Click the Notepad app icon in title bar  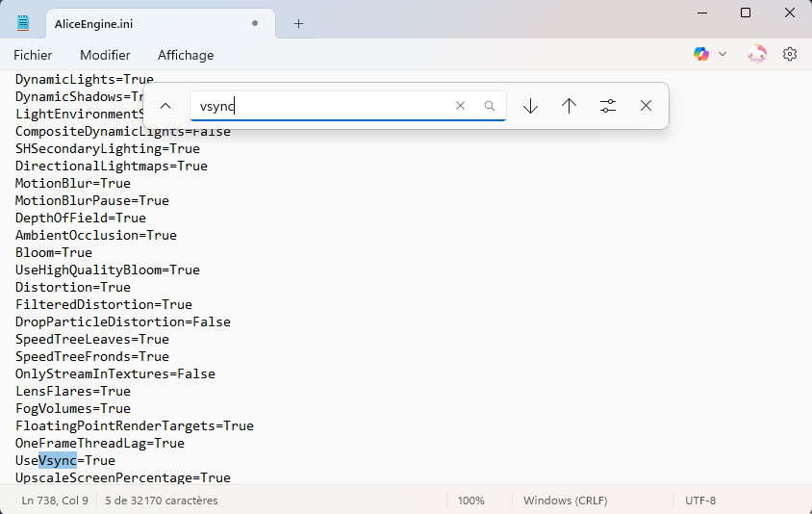(x=23, y=23)
